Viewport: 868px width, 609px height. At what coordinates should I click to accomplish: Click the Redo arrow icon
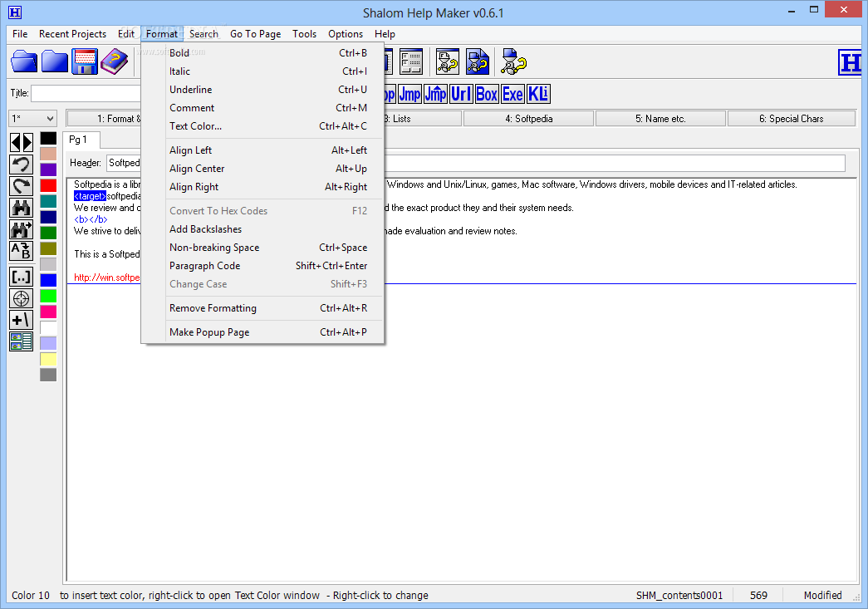click(21, 186)
